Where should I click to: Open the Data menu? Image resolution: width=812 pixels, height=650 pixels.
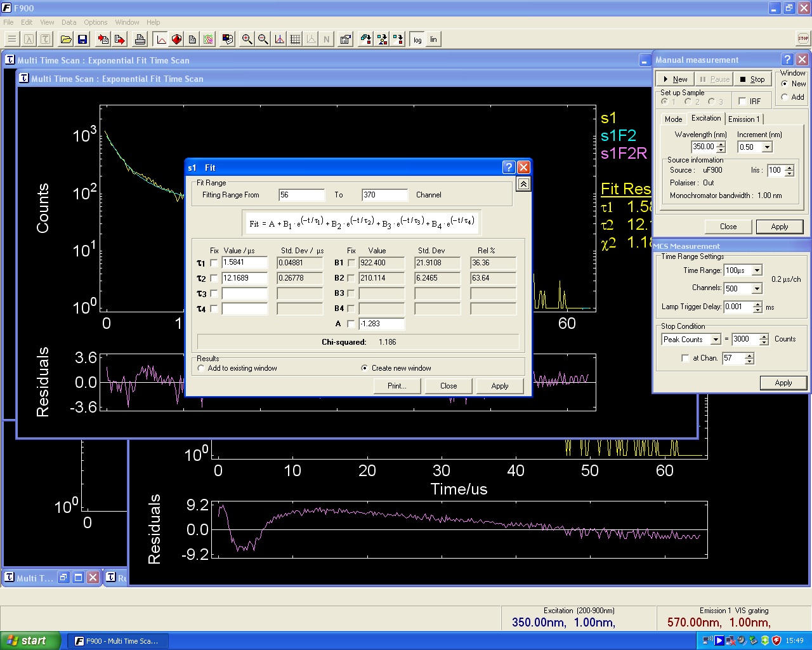(x=69, y=22)
